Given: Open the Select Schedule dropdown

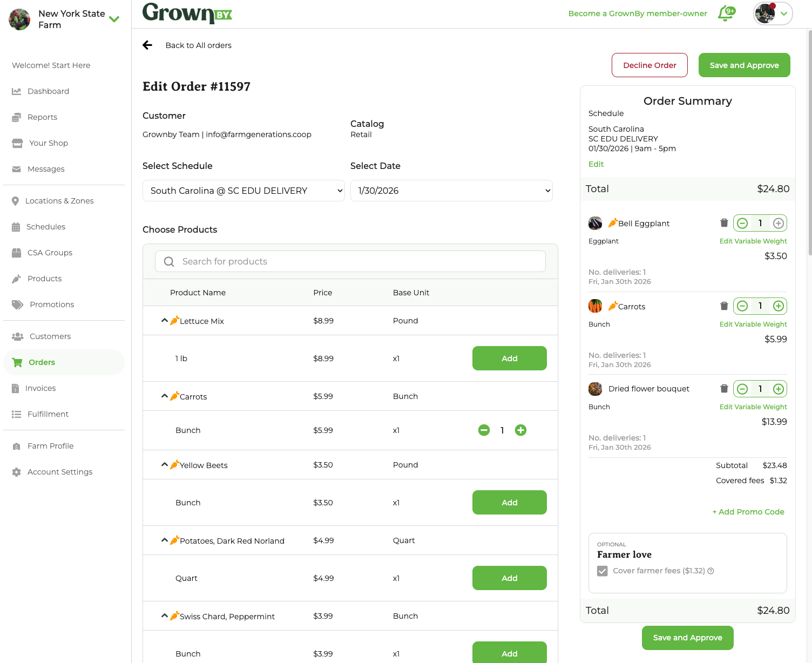Looking at the screenshot, I should [x=243, y=191].
